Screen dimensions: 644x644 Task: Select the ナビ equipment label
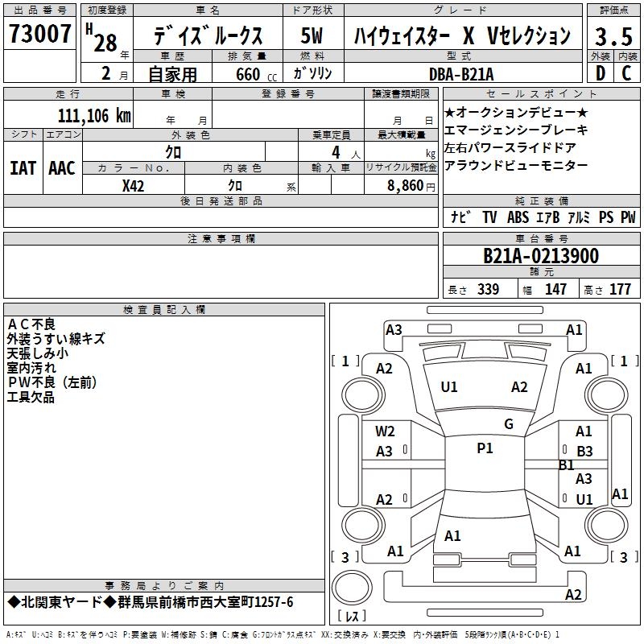[x=461, y=217]
